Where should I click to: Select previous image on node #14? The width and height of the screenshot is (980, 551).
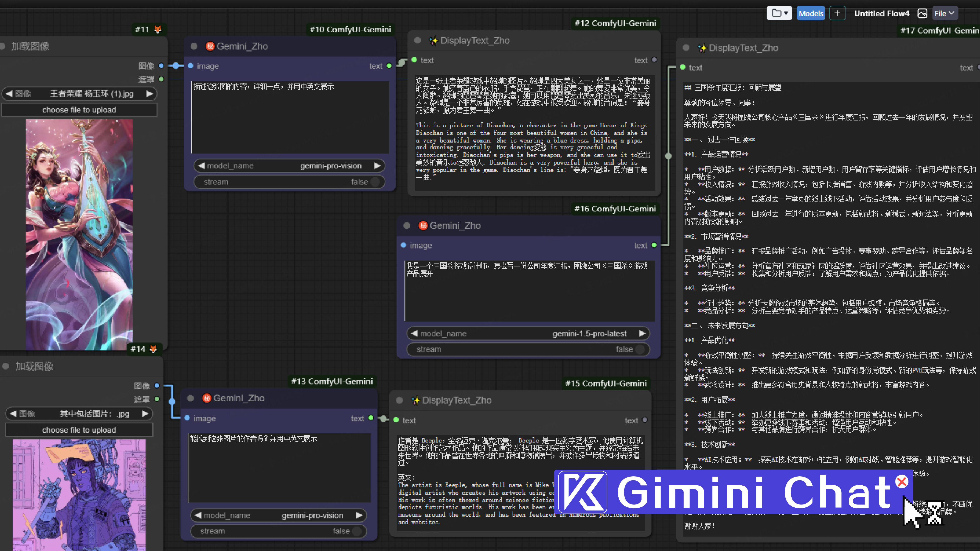coord(13,413)
